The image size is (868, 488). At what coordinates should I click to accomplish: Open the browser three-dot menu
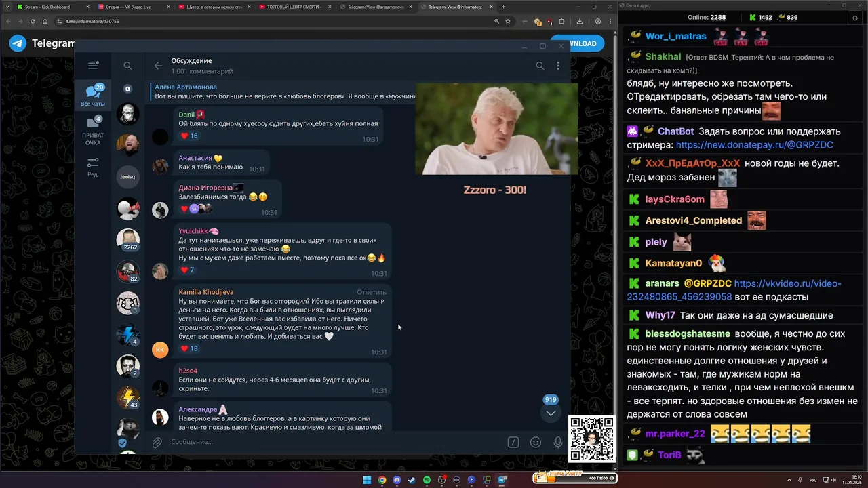point(610,21)
